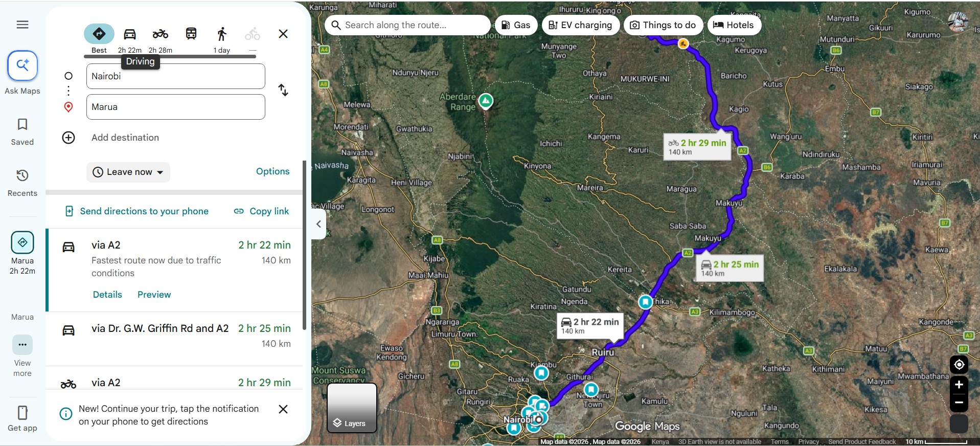The image size is (980, 446).
Task: Show your location on map
Action: tap(959, 365)
